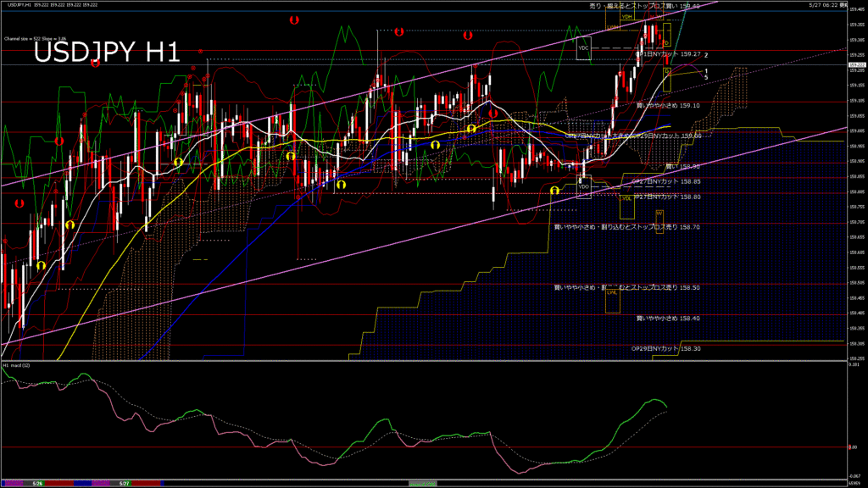Image resolution: width=868 pixels, height=488 pixels.
Task: Click the yellow YDH level label
Action: 626,17
